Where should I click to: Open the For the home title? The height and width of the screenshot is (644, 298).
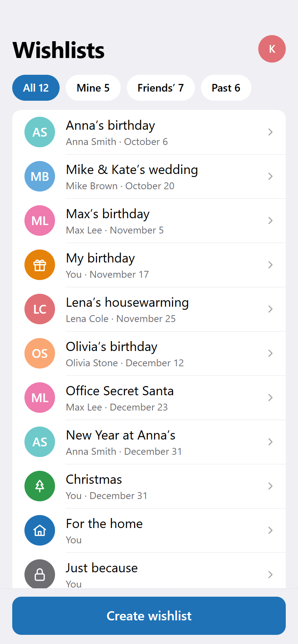pyautogui.click(x=104, y=524)
